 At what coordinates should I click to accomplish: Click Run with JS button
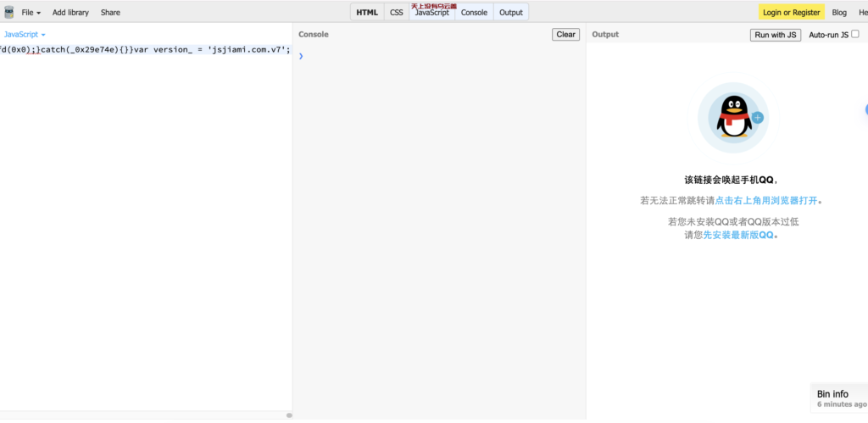click(775, 35)
